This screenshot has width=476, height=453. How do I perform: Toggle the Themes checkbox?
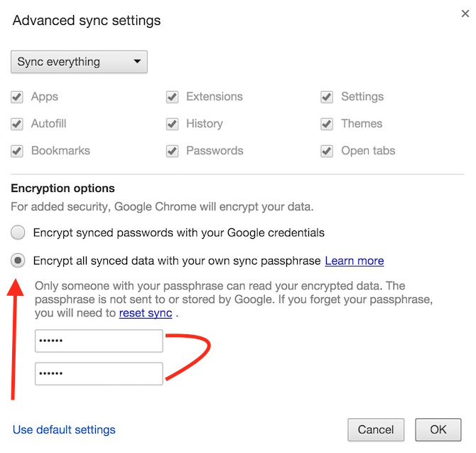(x=327, y=124)
